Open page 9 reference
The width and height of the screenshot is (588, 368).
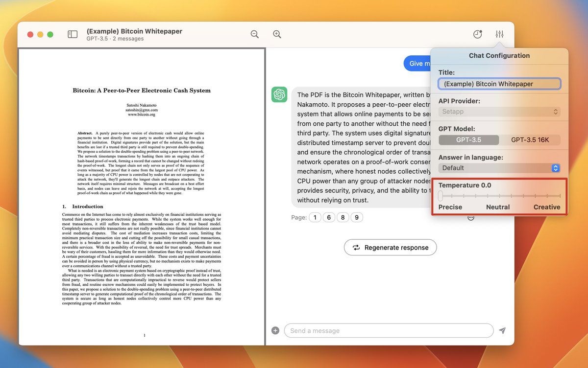[x=357, y=218]
